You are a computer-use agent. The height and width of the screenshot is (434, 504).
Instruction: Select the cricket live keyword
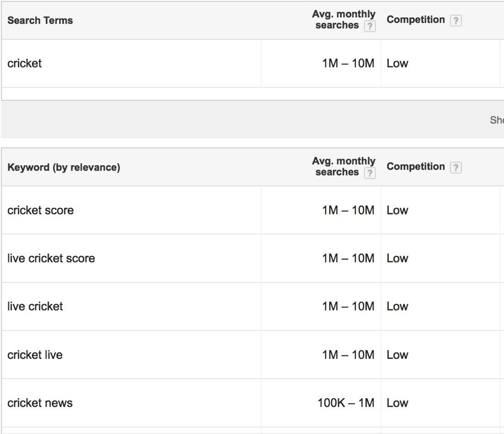click(x=35, y=354)
